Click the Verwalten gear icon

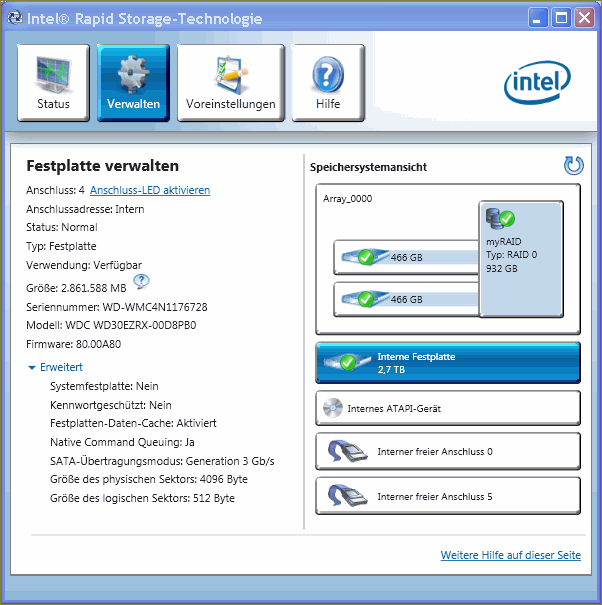tap(133, 74)
